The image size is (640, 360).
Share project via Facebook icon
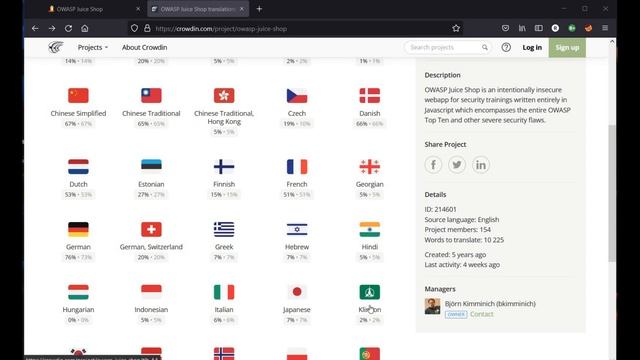[433, 165]
